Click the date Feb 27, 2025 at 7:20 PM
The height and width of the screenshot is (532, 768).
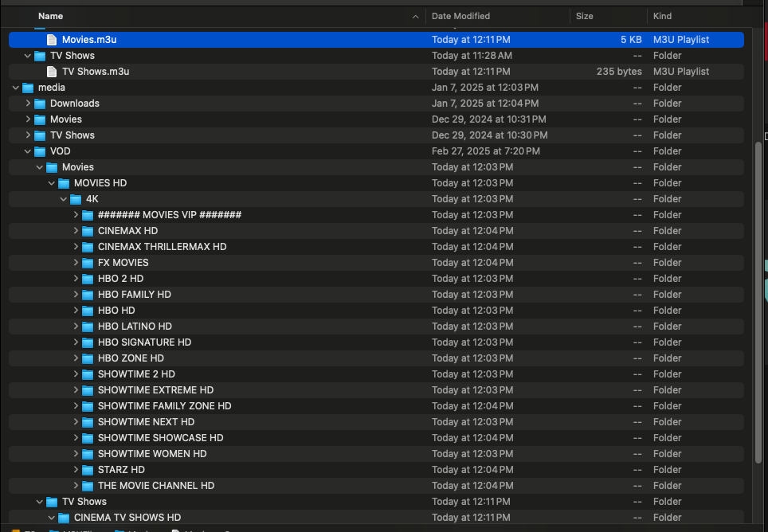[x=486, y=151]
